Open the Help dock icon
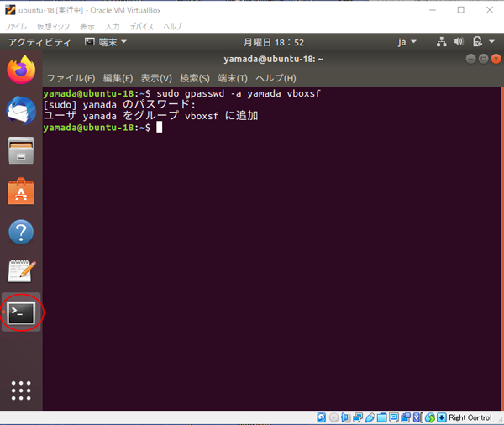 click(21, 232)
